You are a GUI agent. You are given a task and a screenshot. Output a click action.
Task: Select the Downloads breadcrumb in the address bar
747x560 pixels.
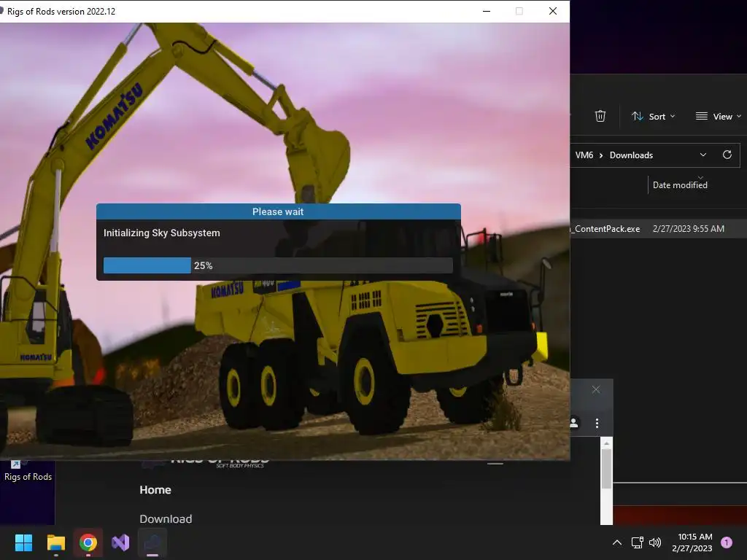(631, 155)
